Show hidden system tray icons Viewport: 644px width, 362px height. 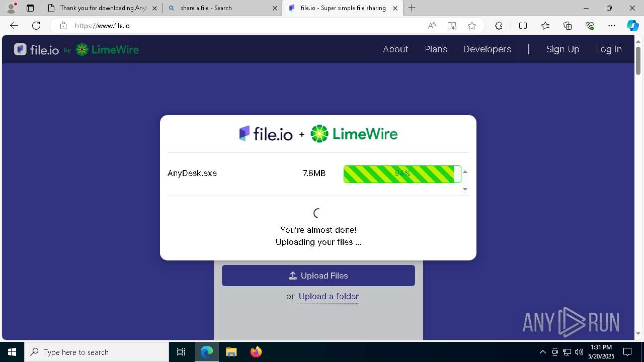coord(543,352)
